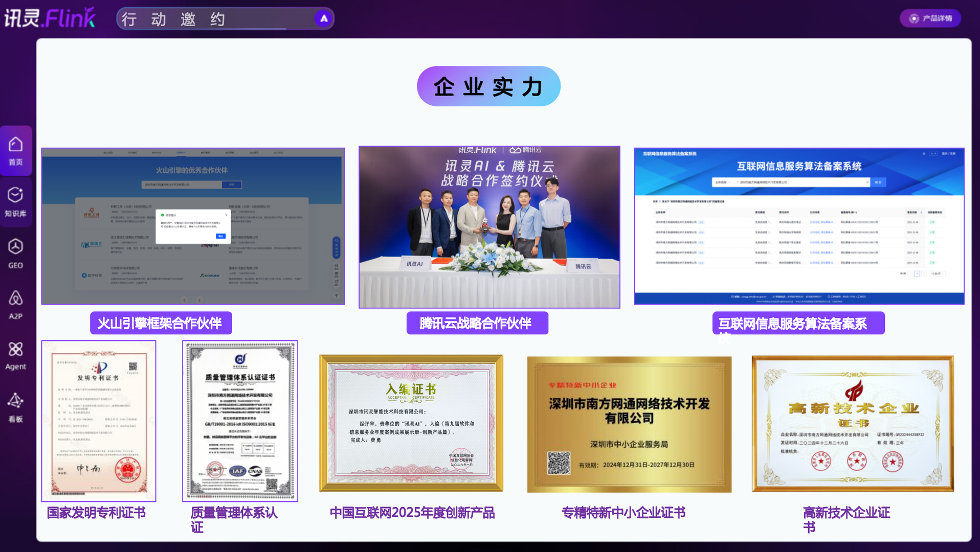Select the GEO sidebar icon

pyautogui.click(x=16, y=254)
